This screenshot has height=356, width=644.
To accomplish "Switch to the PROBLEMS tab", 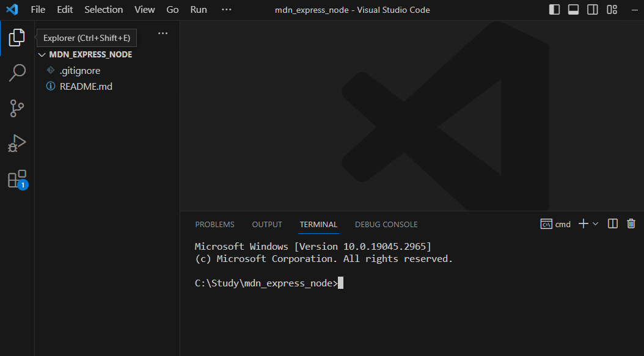I will 215,225.
